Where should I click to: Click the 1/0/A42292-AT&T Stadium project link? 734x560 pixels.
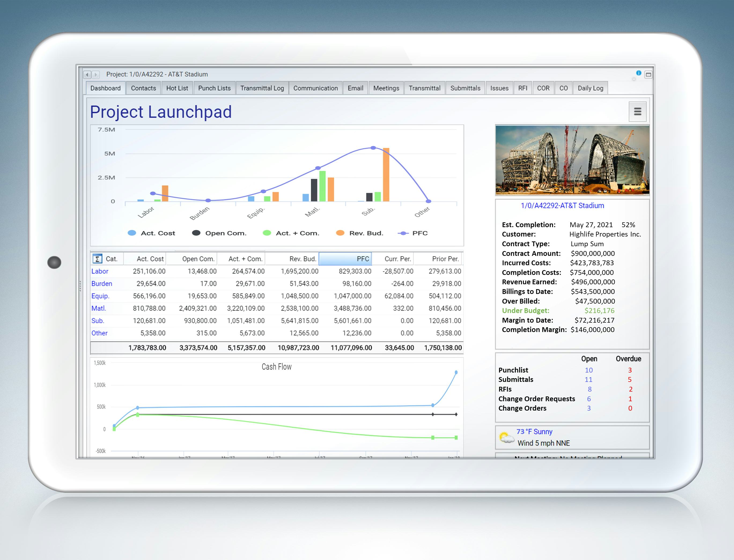pos(562,206)
